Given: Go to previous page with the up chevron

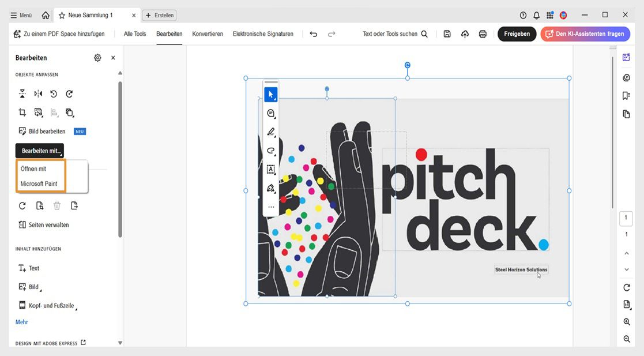Looking at the screenshot, I should [x=626, y=253].
